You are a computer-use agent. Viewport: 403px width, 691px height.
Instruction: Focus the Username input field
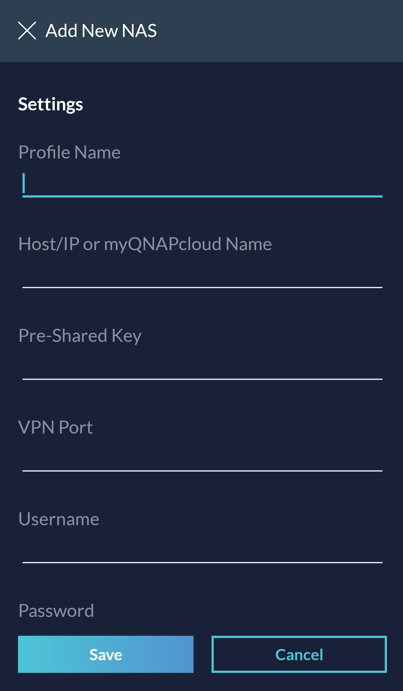(202, 550)
